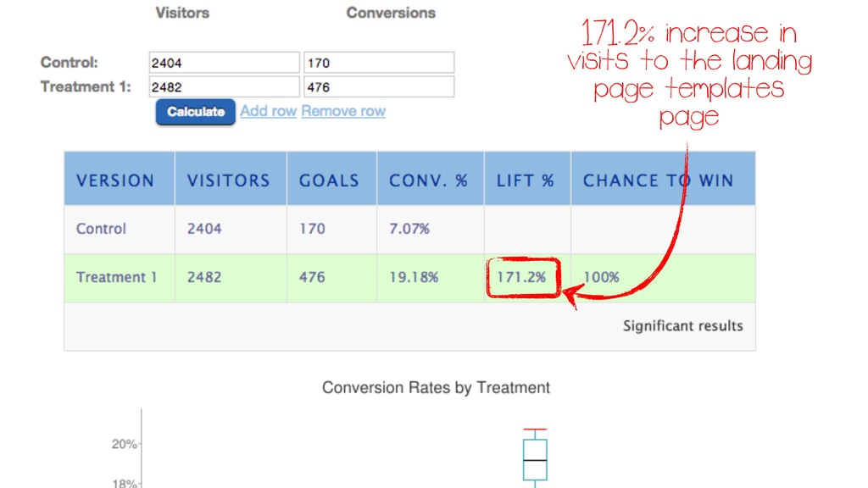Screen dimensions: 868x488
Task: Click the Remove row link
Action: 343,111
